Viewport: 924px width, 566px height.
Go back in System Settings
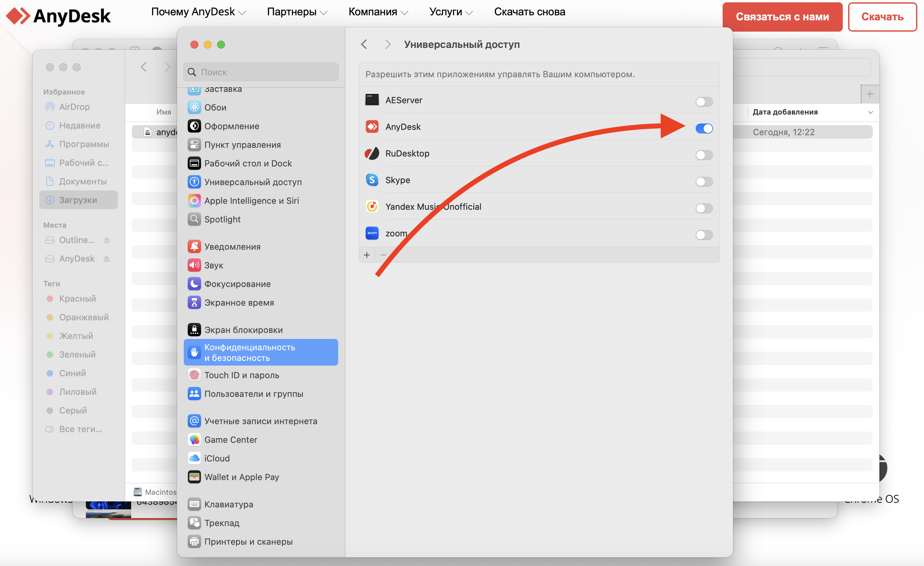click(364, 44)
